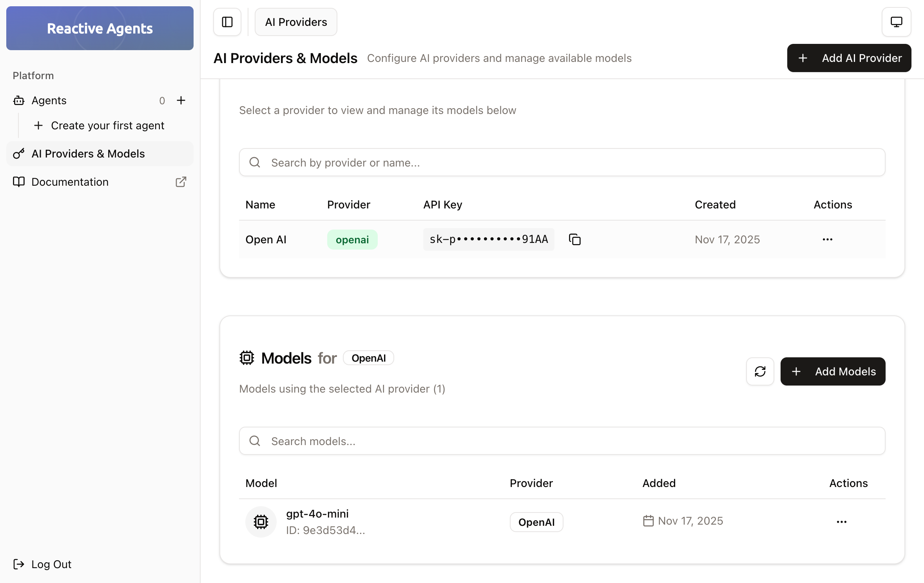Switch to AI Providers breadcrumb tab
Screen dimensions: 924x583
(x=295, y=22)
